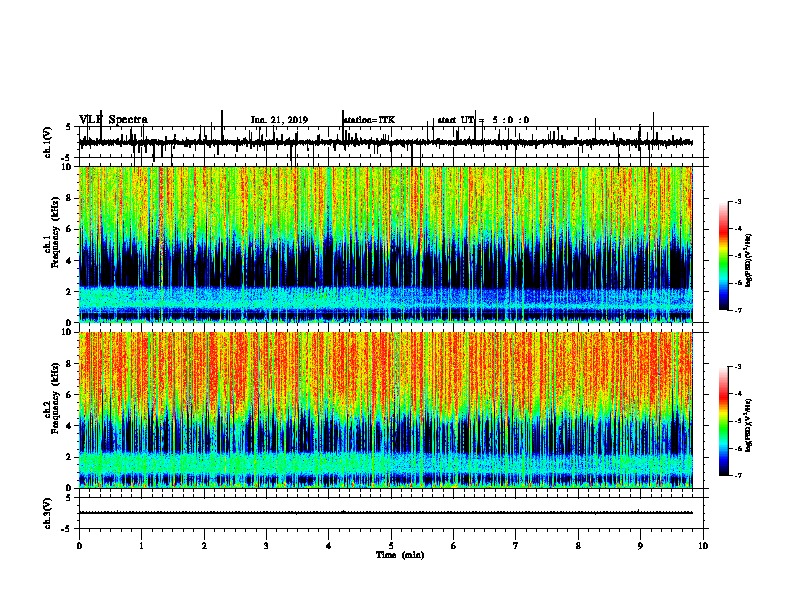Select the ch.1 'Frequency (kHz)' axis title
This screenshot has height=612, width=792.
tap(55, 233)
